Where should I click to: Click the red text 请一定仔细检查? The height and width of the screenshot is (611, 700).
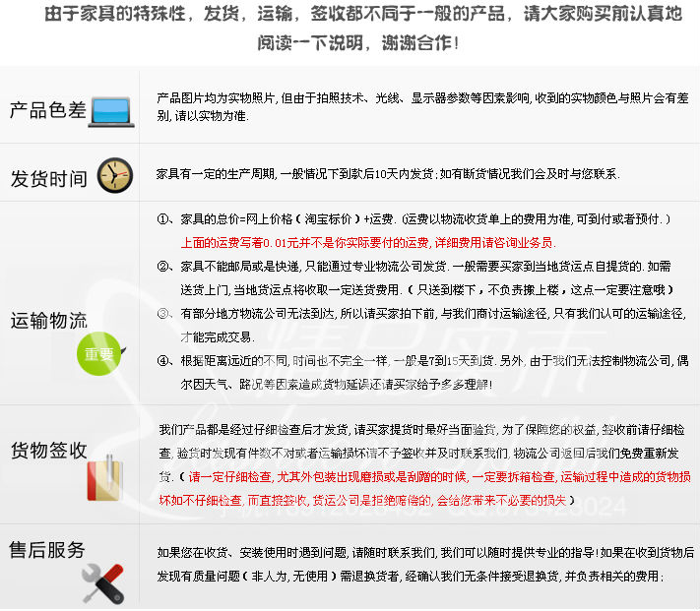pos(440,477)
